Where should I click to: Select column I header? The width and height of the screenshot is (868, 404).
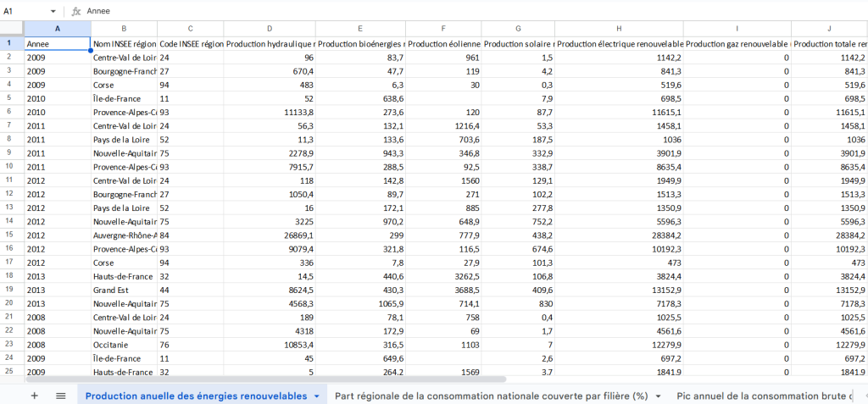pos(737,28)
